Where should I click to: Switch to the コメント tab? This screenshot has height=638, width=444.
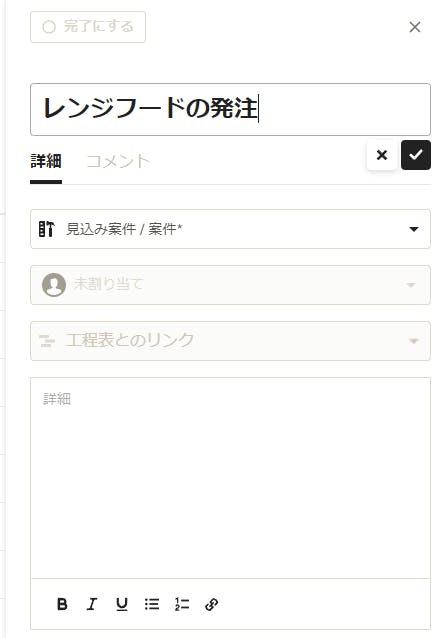[118, 162]
